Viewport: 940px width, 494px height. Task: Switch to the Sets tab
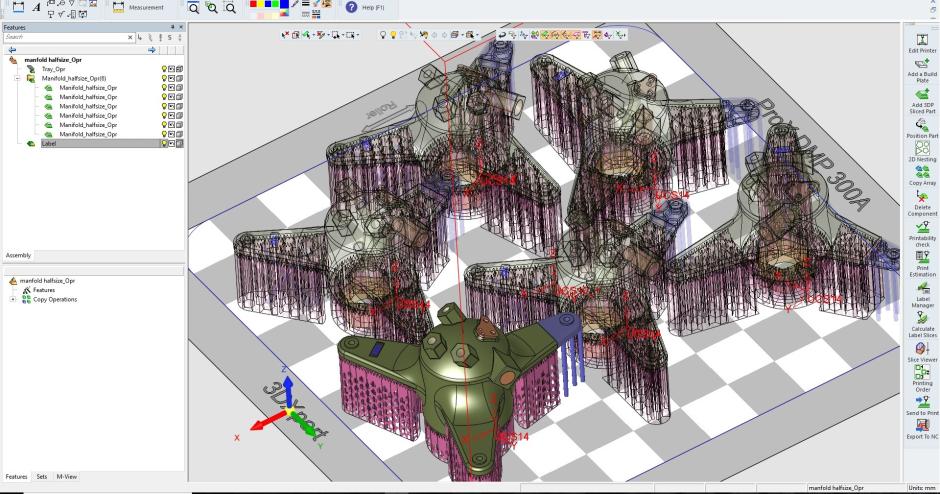click(x=43, y=477)
